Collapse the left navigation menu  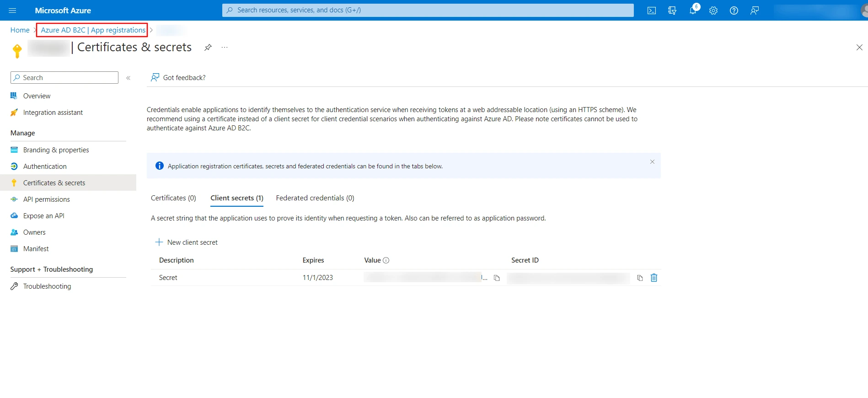point(129,78)
